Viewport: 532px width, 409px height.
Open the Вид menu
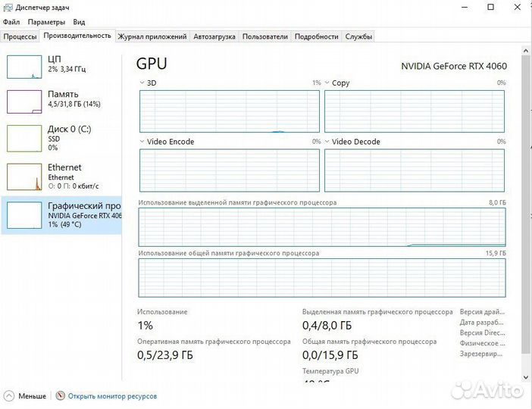[79, 22]
